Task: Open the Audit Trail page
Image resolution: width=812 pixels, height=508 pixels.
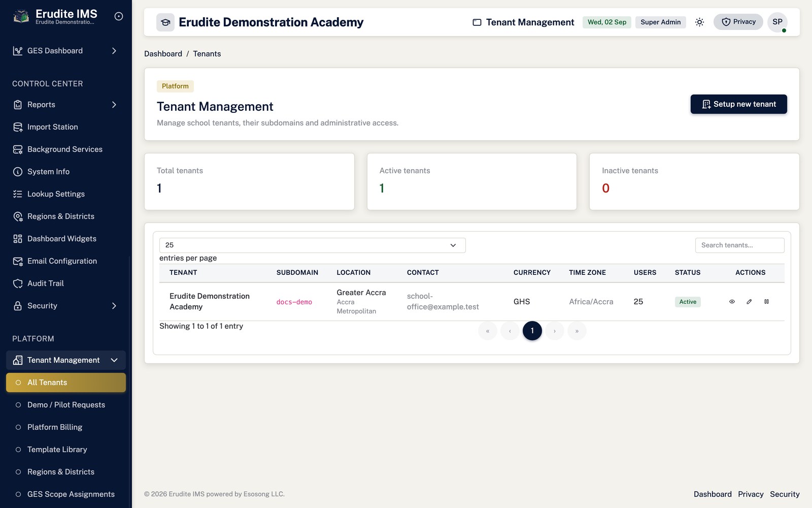Action: point(66,283)
